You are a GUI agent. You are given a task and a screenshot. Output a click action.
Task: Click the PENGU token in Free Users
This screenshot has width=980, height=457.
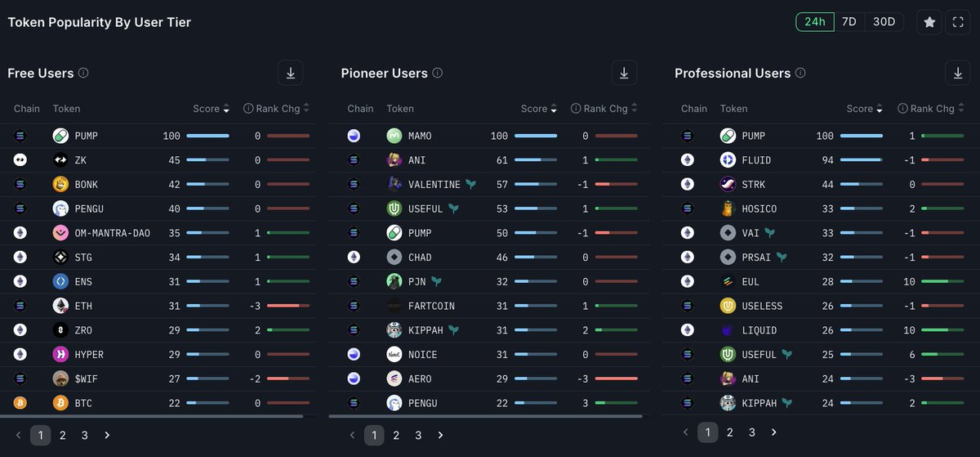pos(90,208)
